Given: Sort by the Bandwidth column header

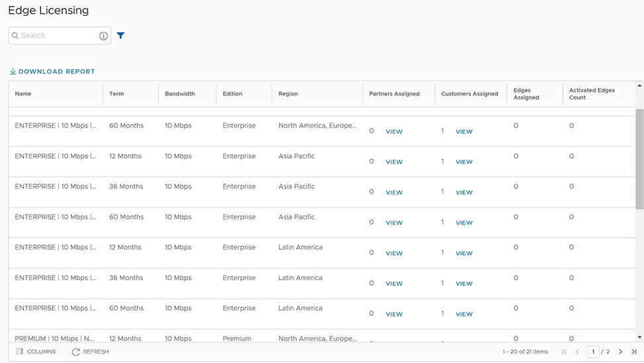Looking at the screenshot, I should [180, 94].
